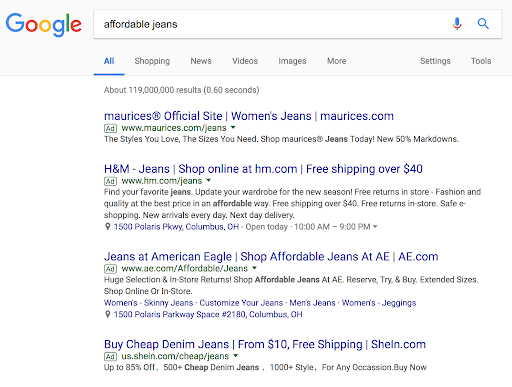Expand the dropdown arrow after www.maurices.com/jeans
Viewport: 512px width, 387px height.
click(x=233, y=127)
